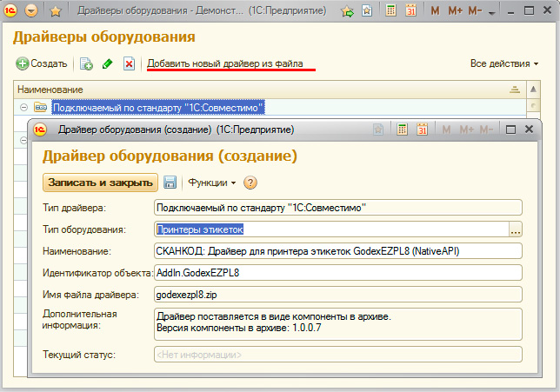Open the 'Все действия' dropdown menu
The height and width of the screenshot is (392, 560).
point(503,64)
